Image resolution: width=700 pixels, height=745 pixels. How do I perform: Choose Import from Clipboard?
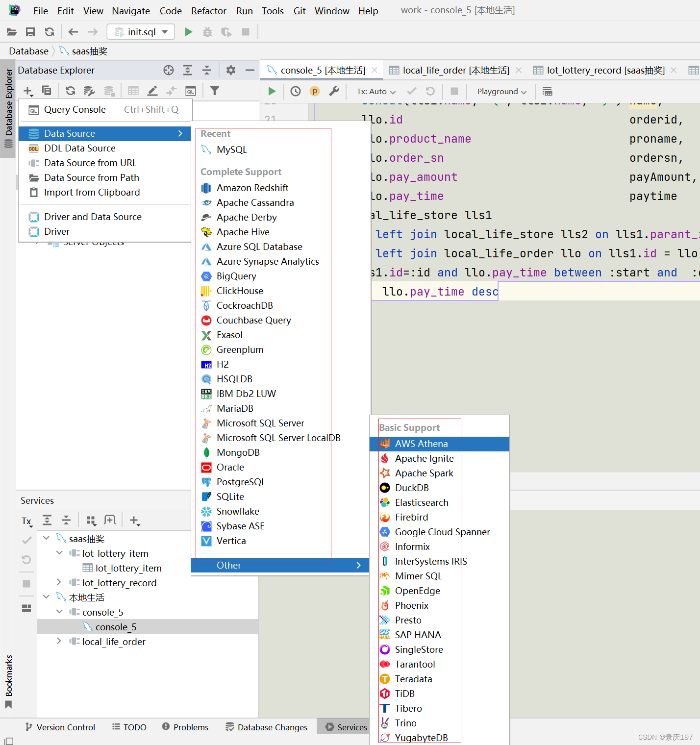(105, 192)
